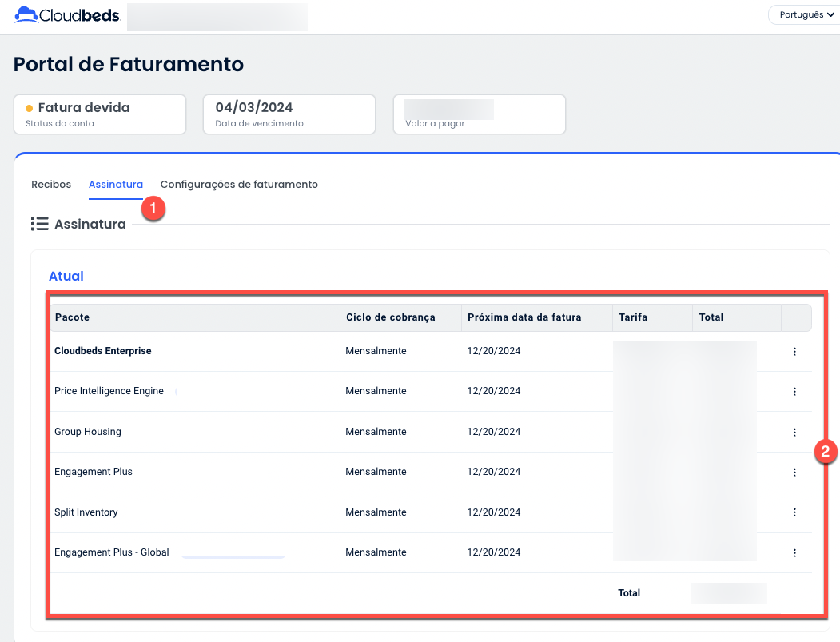
Task: Open three-dot menu for Group Housing
Action: tap(794, 433)
